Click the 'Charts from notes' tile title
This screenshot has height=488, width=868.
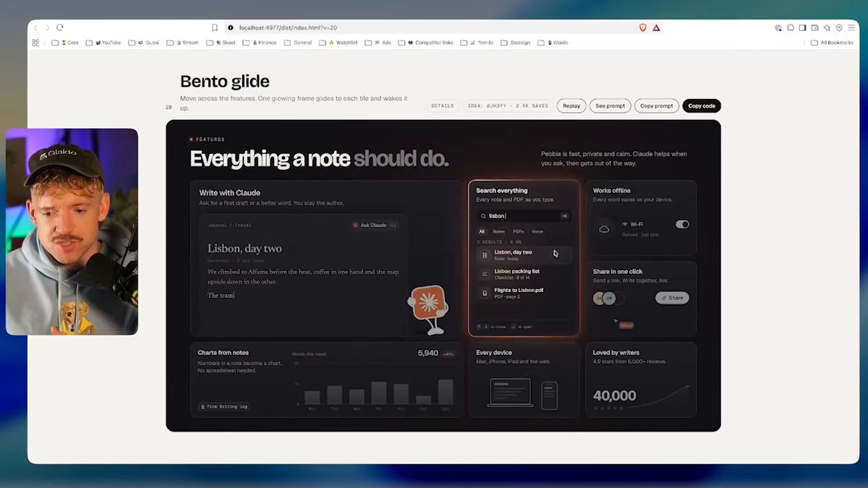[224, 353]
